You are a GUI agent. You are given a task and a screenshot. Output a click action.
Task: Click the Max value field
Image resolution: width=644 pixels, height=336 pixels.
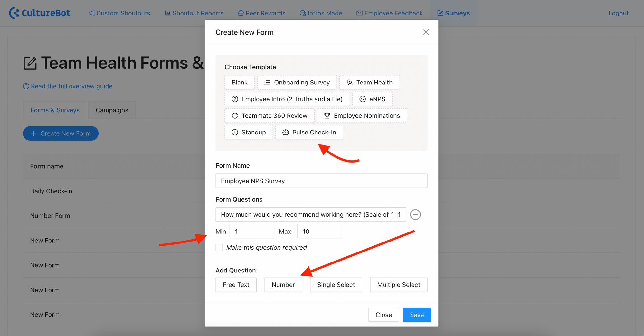pos(319,231)
